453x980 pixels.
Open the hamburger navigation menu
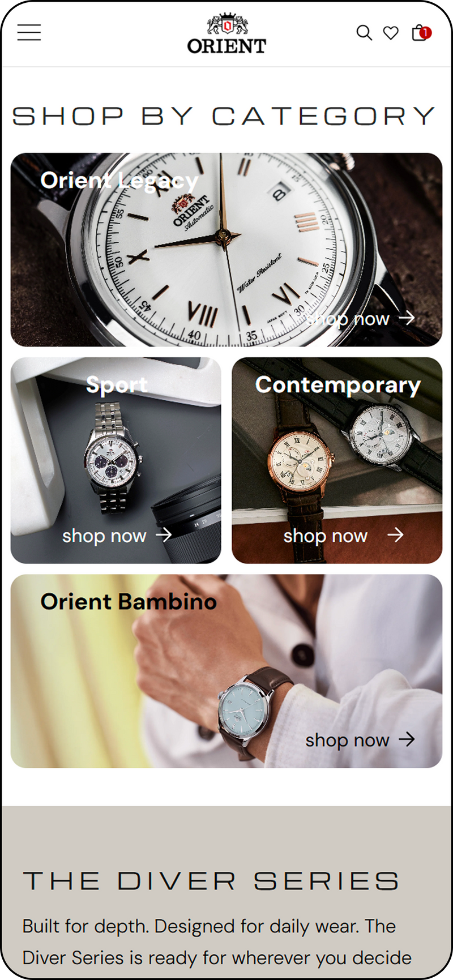coord(29,32)
